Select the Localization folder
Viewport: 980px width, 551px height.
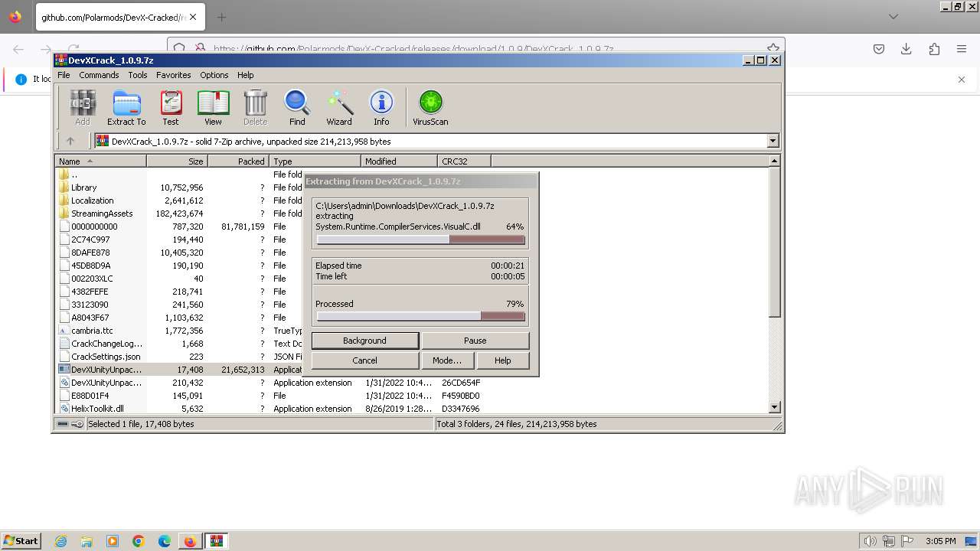click(92, 201)
